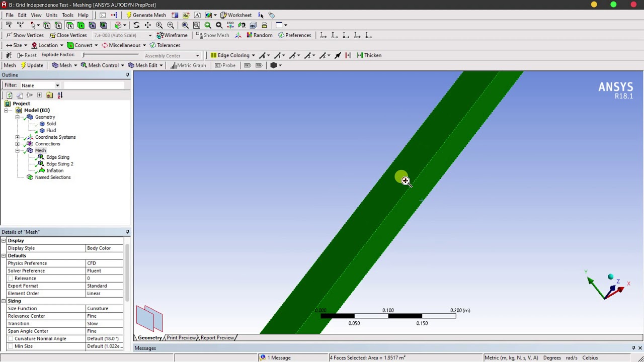
Task: Switch to the Print Preview tab
Action: coord(181,338)
